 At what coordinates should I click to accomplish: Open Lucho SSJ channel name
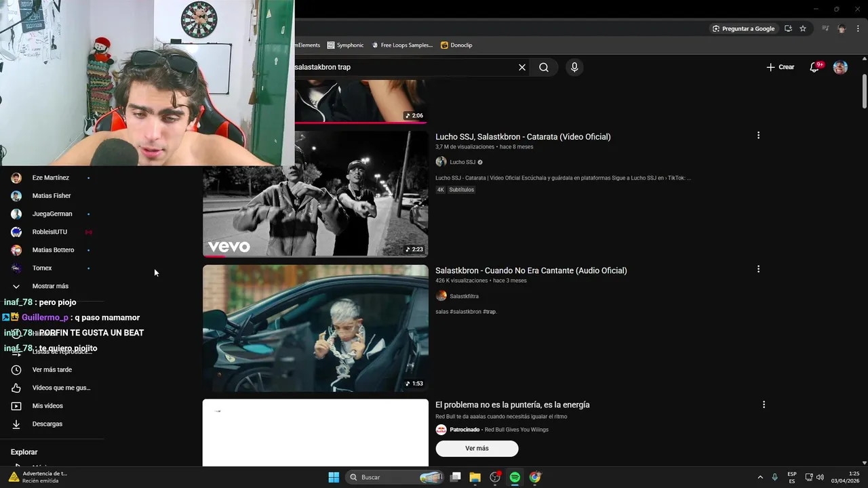click(462, 162)
